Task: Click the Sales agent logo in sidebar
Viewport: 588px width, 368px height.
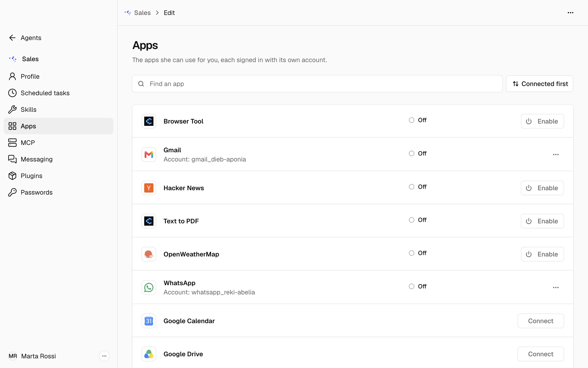Action: tap(13, 59)
